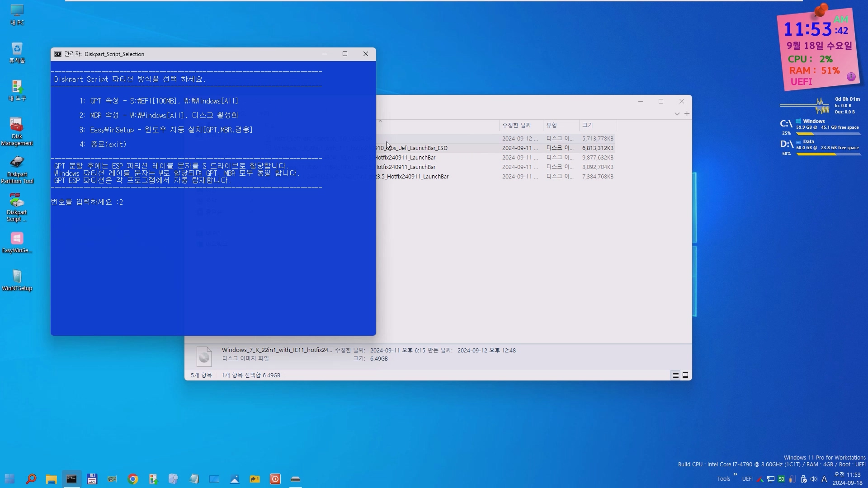
Task: Click the Chrome icon in the taskbar
Action: [133, 479]
